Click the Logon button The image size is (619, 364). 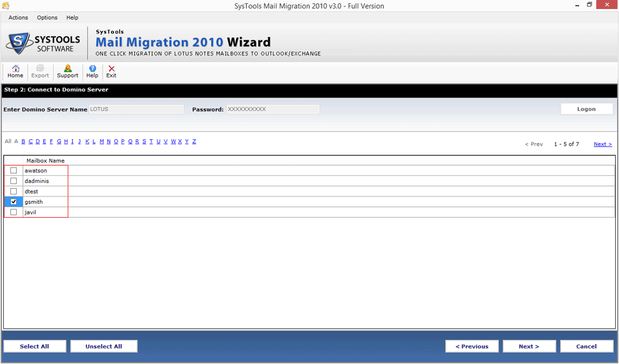click(x=586, y=110)
